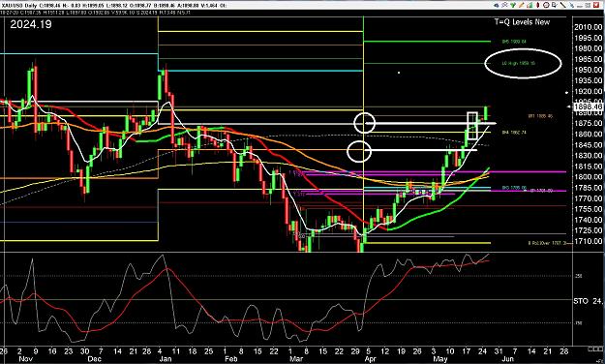Click the dark red marker icon in toolbar
Viewport: 605px width, 364px height.
pos(538,5)
